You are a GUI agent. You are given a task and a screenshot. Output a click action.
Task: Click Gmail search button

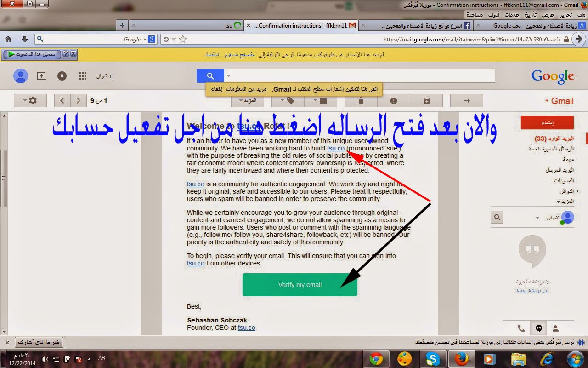click(x=210, y=76)
